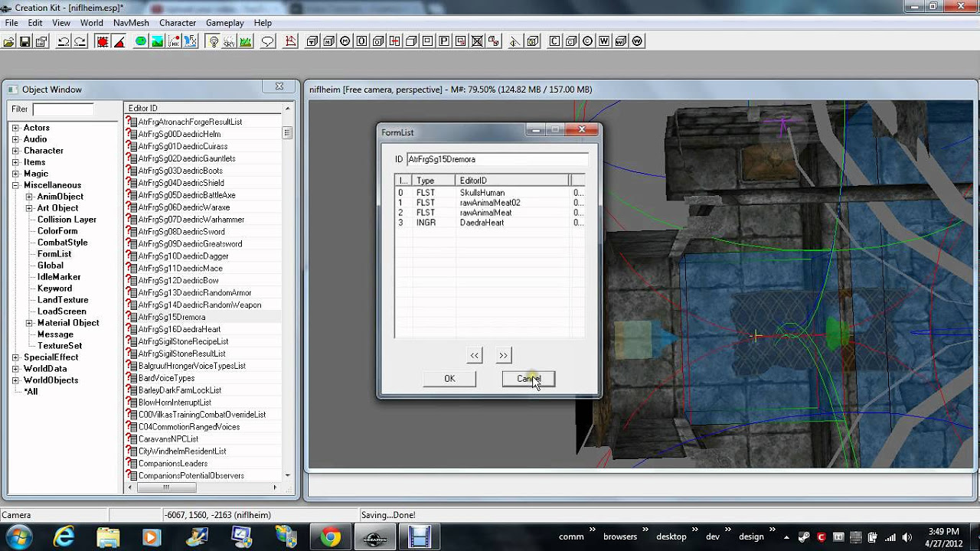The height and width of the screenshot is (551, 980).
Task: Click the Filter input field
Action: pos(63,109)
